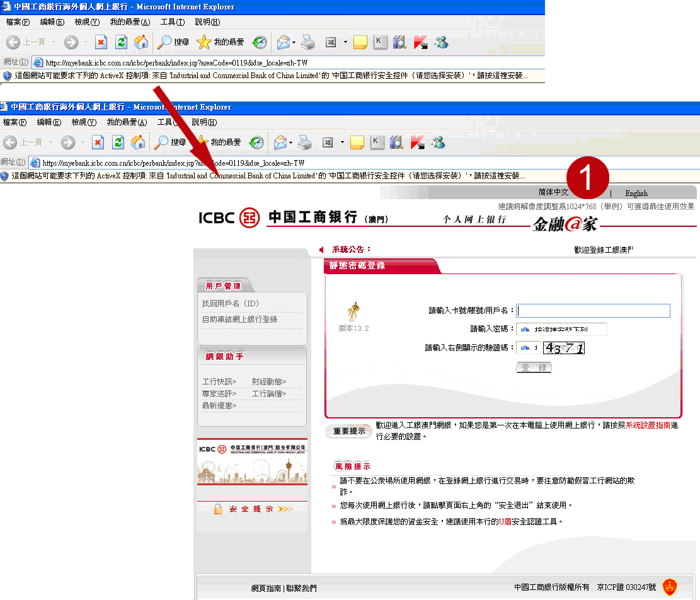Open 搜尋 search in the upper browser window
Image resolution: width=700 pixels, height=600 pixels.
click(173, 42)
